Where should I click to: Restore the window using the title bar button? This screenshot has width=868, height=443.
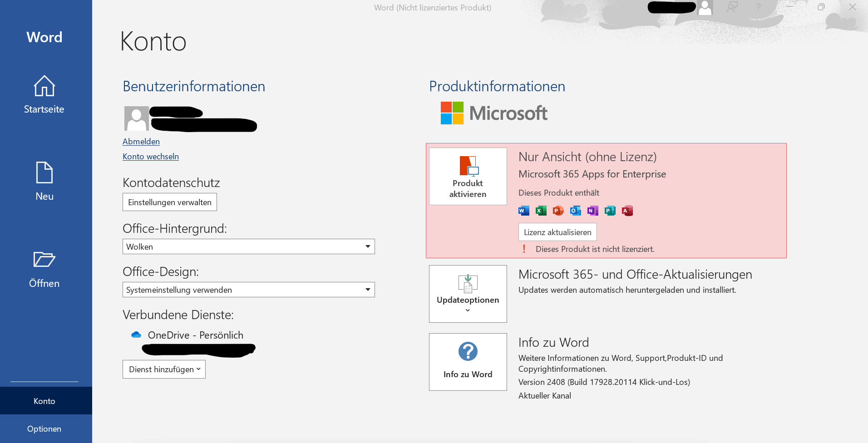821,7
